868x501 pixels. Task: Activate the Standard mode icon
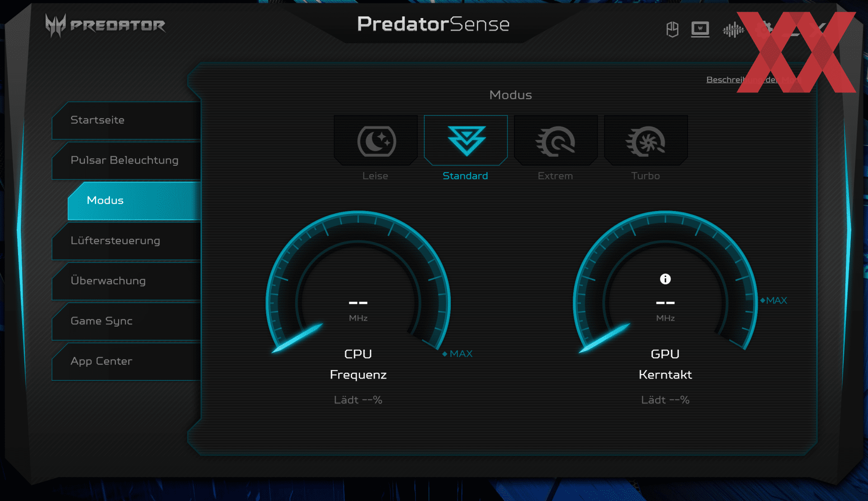point(466,140)
